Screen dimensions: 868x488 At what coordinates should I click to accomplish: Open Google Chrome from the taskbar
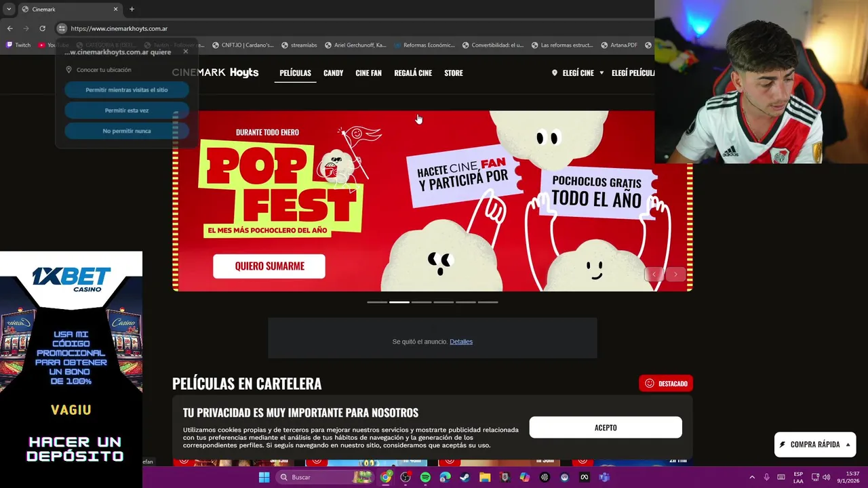386,477
